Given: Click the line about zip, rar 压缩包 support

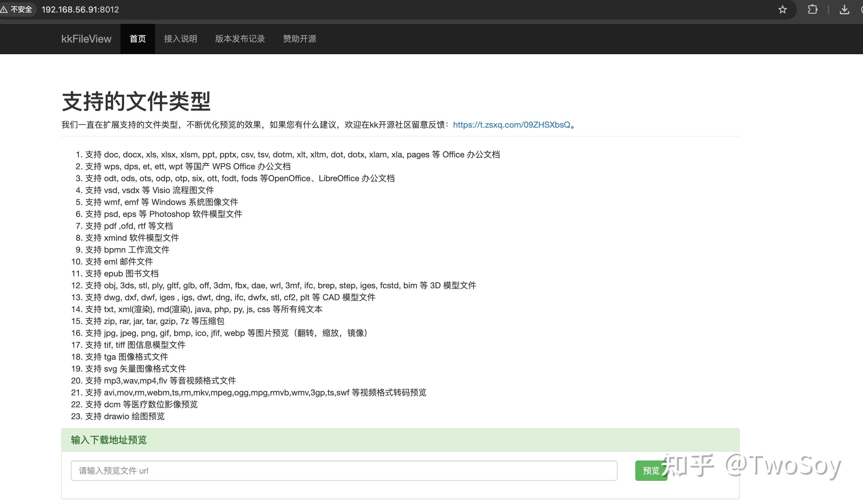Looking at the screenshot, I should [149, 321].
